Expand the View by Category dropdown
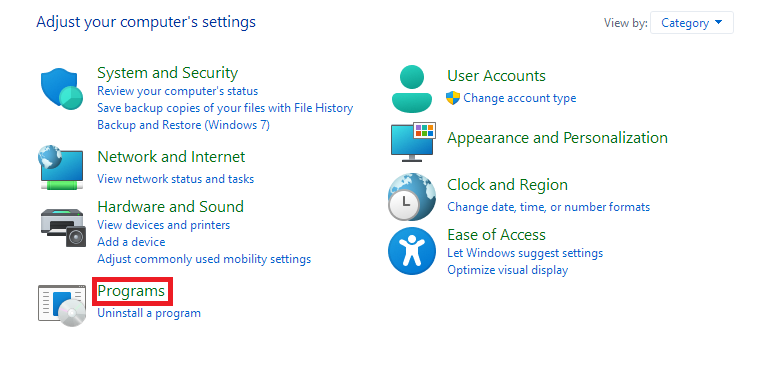 (692, 23)
